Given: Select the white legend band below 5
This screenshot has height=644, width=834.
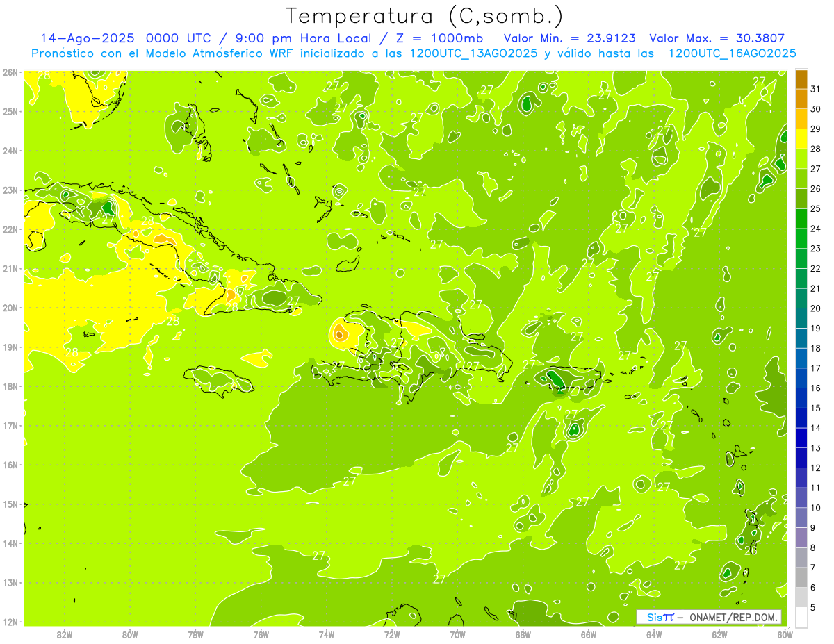Looking at the screenshot, I should (801, 617).
